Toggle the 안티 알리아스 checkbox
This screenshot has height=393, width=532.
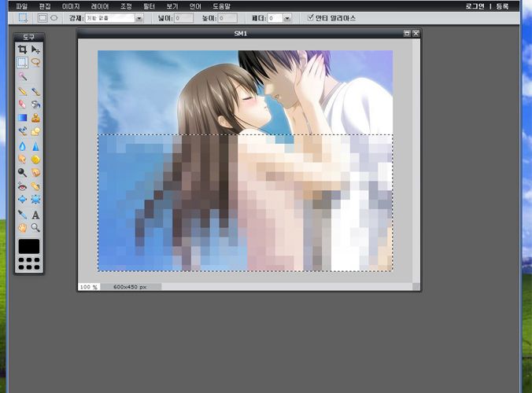310,17
